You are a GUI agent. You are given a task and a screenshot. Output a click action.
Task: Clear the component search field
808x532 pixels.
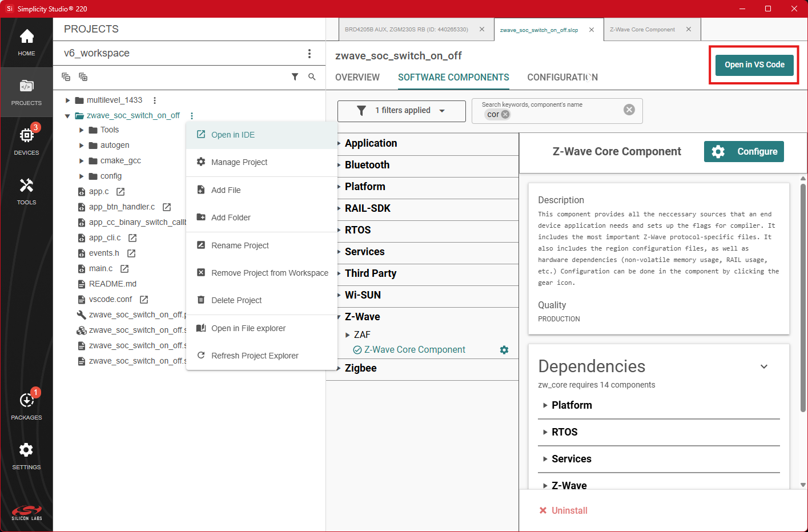click(629, 110)
